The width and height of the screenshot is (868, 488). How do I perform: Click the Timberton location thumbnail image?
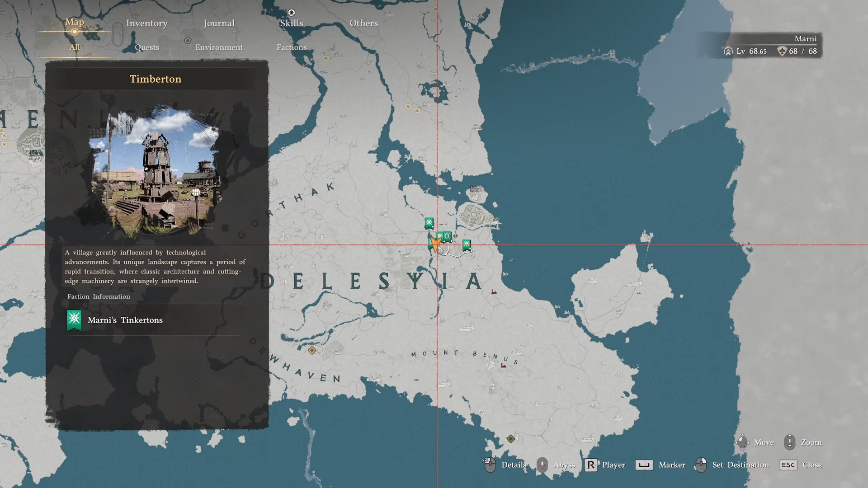(x=156, y=172)
